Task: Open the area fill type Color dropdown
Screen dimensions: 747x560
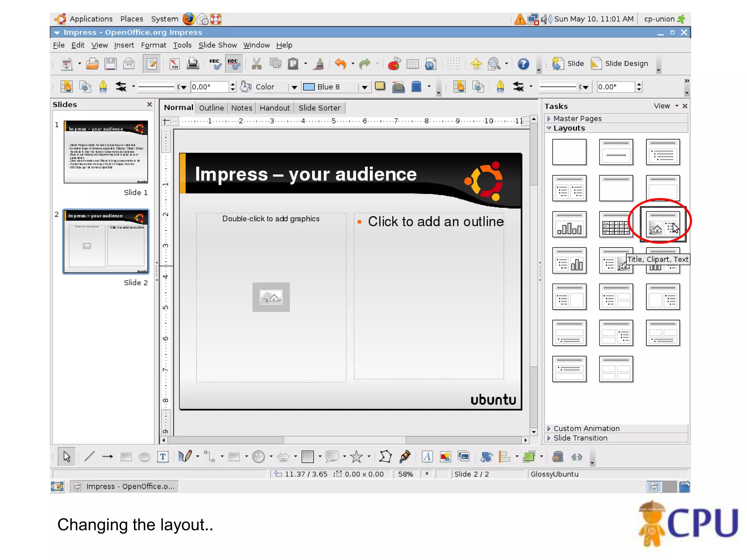Action: (294, 87)
